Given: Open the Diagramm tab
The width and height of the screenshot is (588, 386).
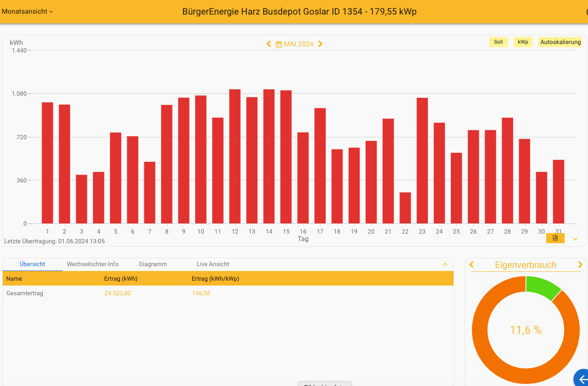Looking at the screenshot, I should click(x=153, y=264).
